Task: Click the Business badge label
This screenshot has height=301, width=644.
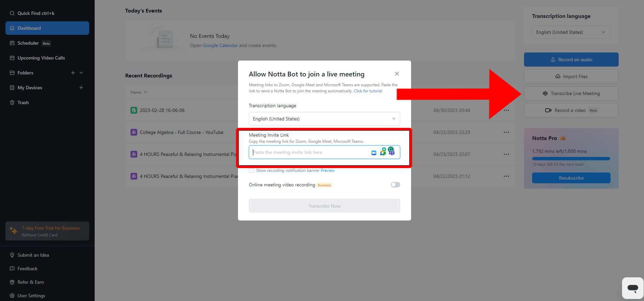Action: pos(324,185)
